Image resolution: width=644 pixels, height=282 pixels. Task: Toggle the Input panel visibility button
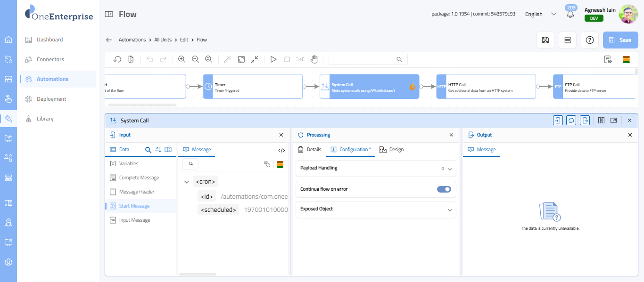(558, 121)
